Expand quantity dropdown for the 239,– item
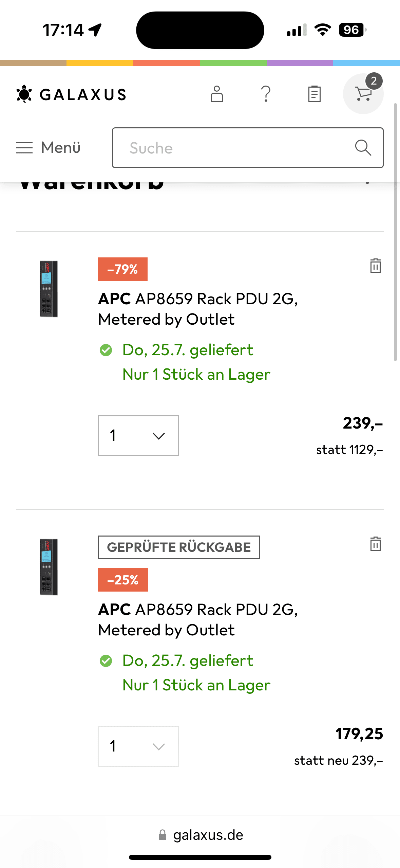Image resolution: width=400 pixels, height=868 pixels. pos(138,435)
